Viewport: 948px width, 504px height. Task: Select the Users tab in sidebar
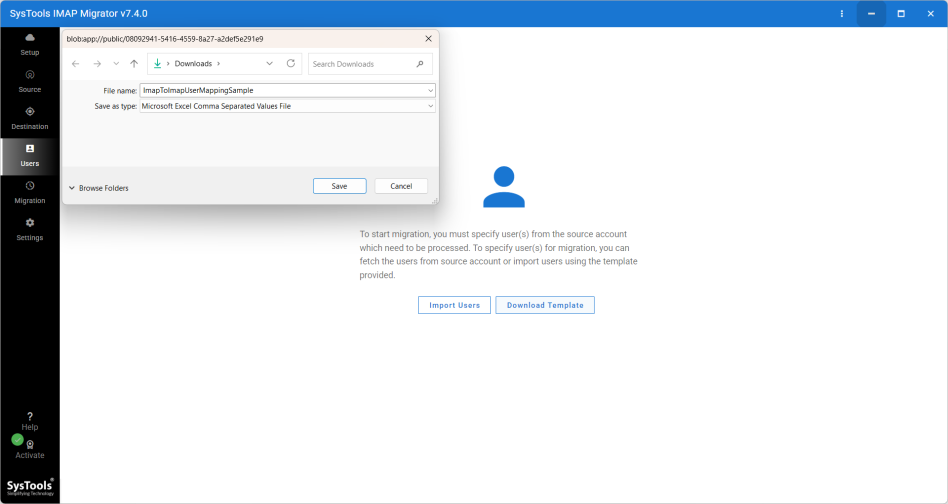[x=30, y=155]
